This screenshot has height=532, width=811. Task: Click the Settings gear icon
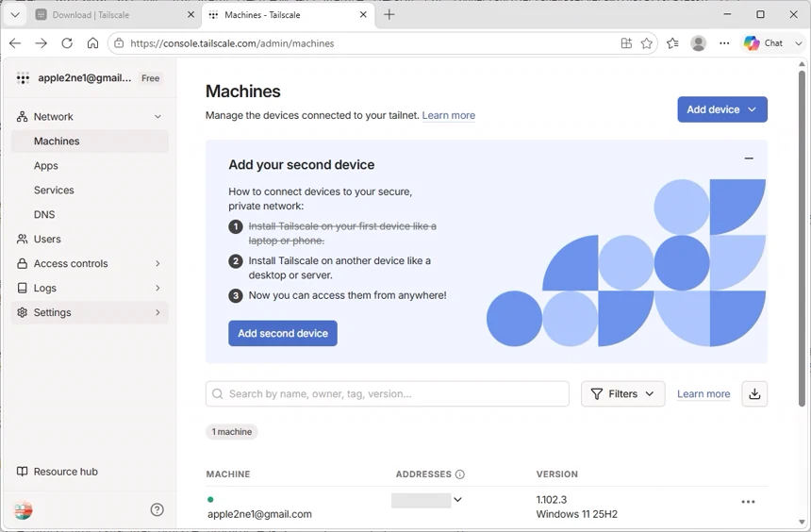pos(23,312)
